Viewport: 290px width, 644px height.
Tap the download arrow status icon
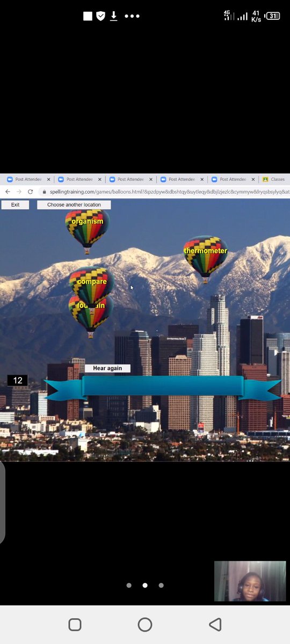click(114, 16)
